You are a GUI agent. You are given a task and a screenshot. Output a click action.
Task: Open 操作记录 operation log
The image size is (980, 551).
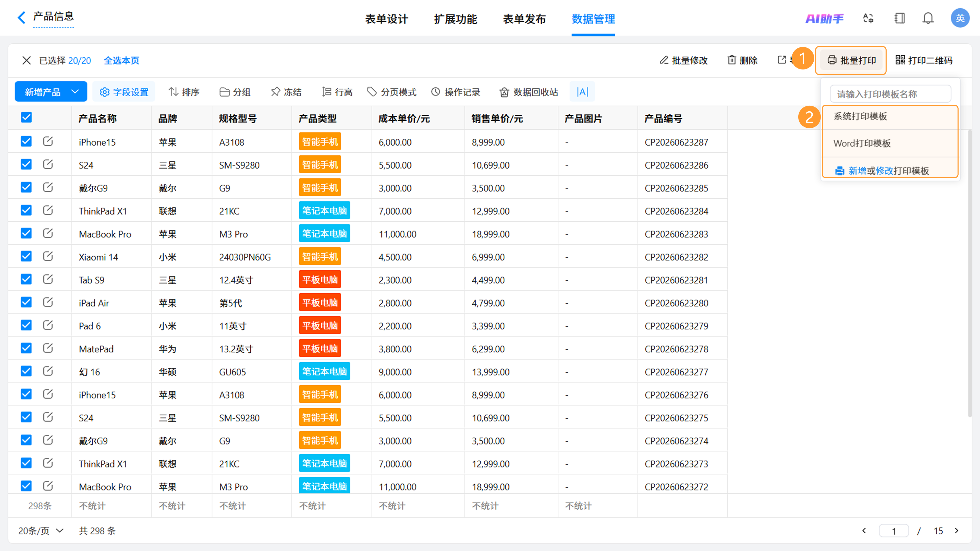click(x=456, y=92)
